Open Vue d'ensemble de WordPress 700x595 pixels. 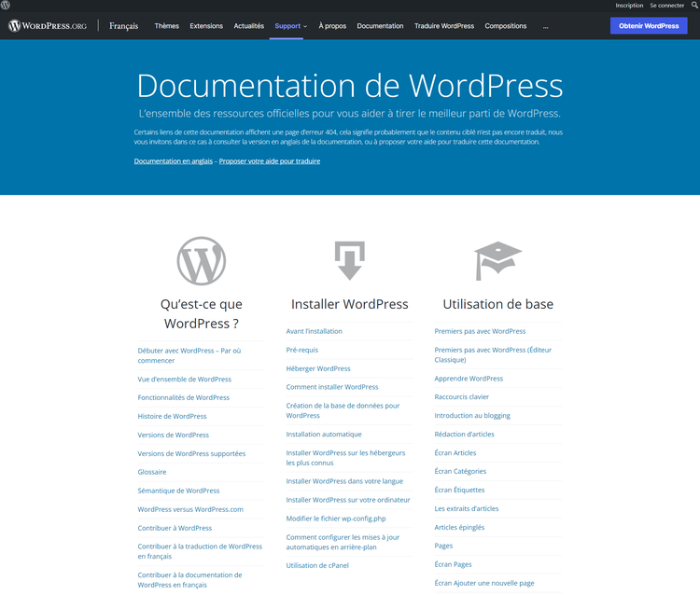[x=185, y=380]
